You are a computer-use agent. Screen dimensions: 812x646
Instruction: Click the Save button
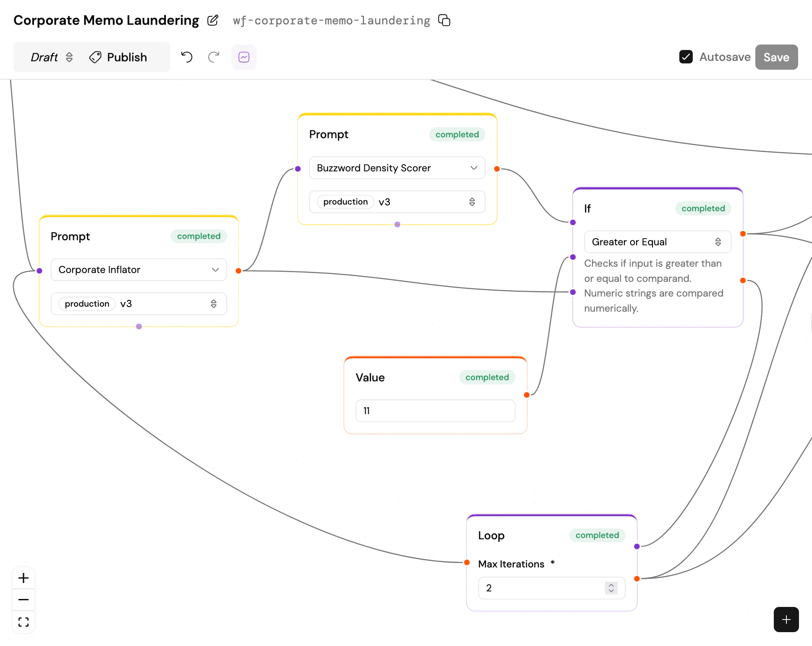[x=776, y=57]
